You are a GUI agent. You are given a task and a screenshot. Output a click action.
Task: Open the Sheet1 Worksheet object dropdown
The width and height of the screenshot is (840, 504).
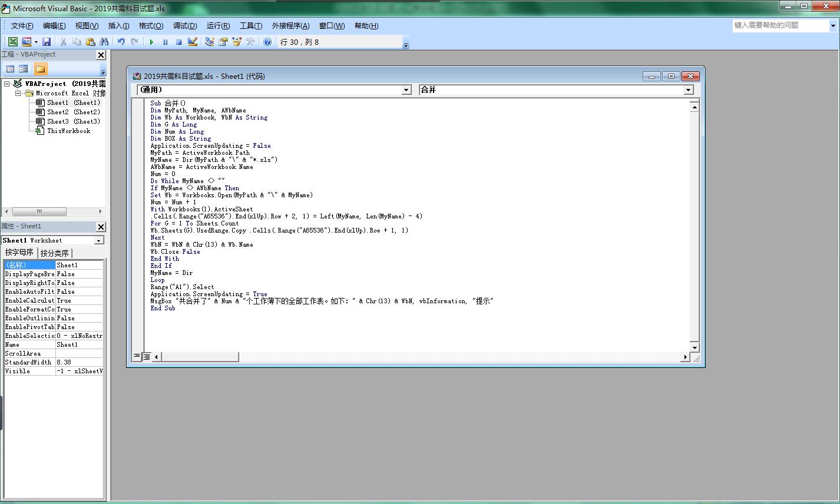(x=99, y=240)
